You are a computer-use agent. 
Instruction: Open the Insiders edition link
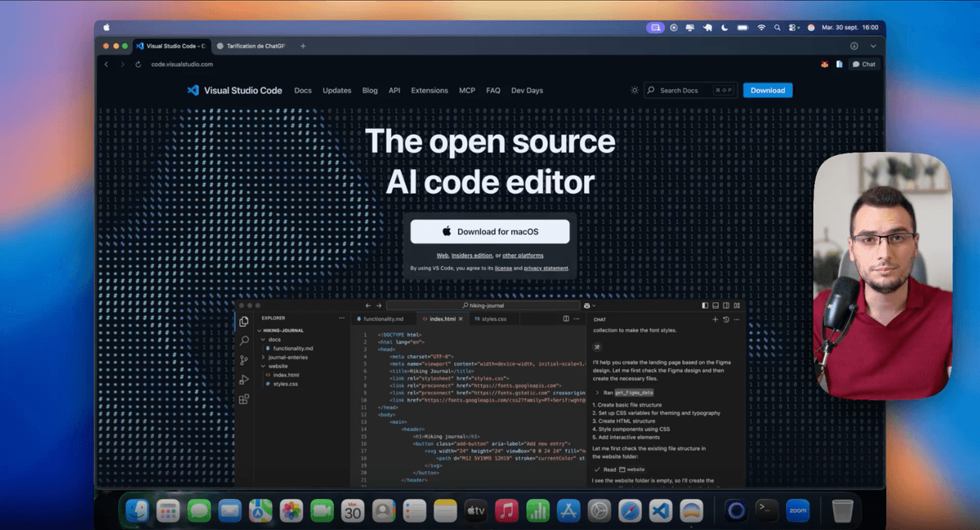coord(472,256)
